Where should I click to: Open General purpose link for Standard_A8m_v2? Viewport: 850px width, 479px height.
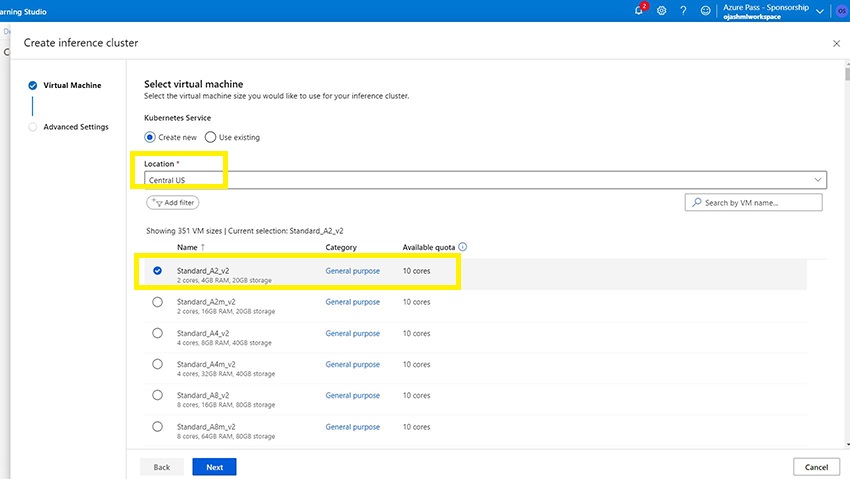pyautogui.click(x=352, y=427)
